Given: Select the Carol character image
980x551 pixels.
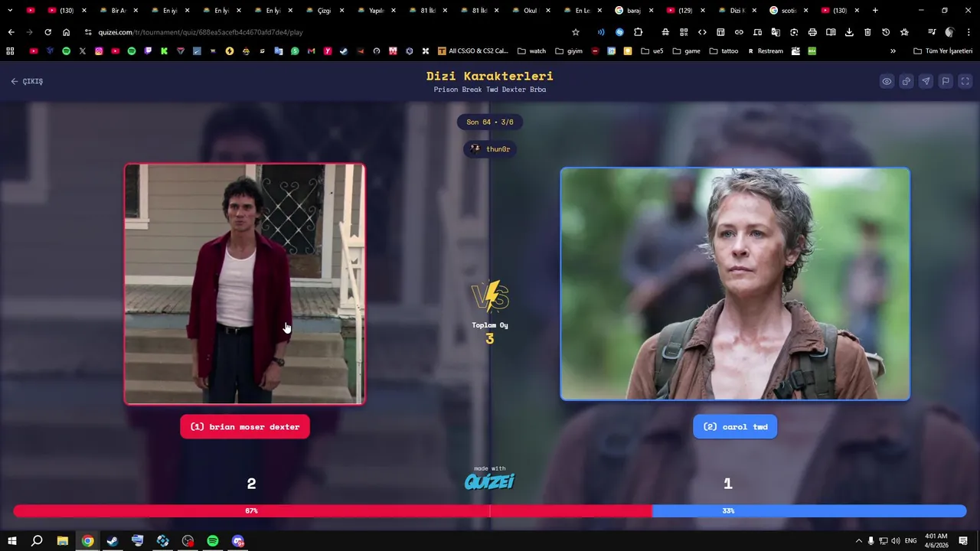Looking at the screenshot, I should tap(735, 284).
